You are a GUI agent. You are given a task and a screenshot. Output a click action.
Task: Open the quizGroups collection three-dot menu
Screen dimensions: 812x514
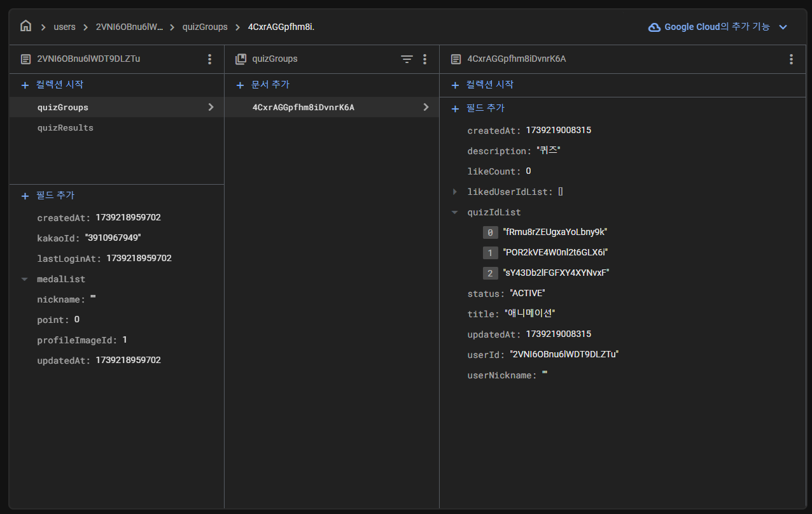(x=425, y=59)
